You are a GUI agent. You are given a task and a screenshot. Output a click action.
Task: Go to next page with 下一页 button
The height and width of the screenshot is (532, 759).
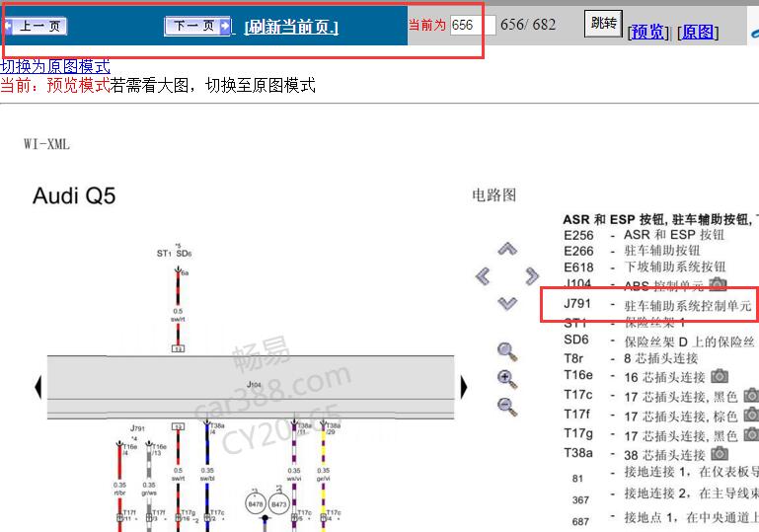(197, 26)
